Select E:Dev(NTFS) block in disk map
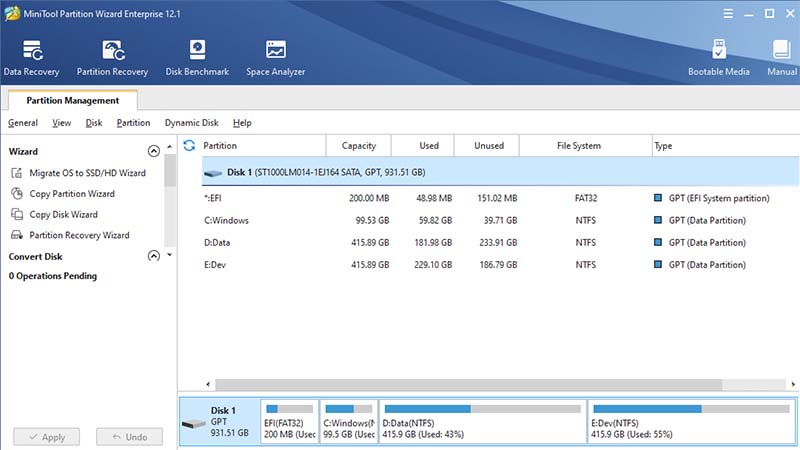800x450 pixels. [x=691, y=421]
